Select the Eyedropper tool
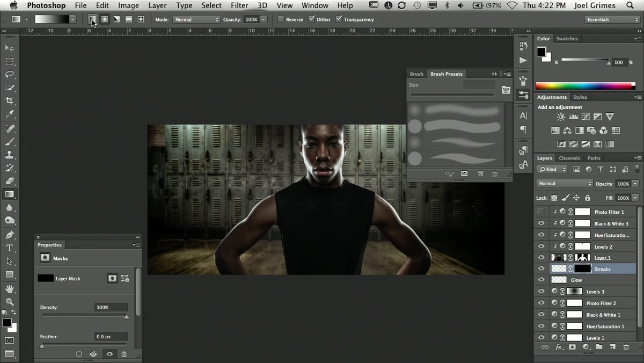Image resolution: width=644 pixels, height=363 pixels. click(10, 114)
